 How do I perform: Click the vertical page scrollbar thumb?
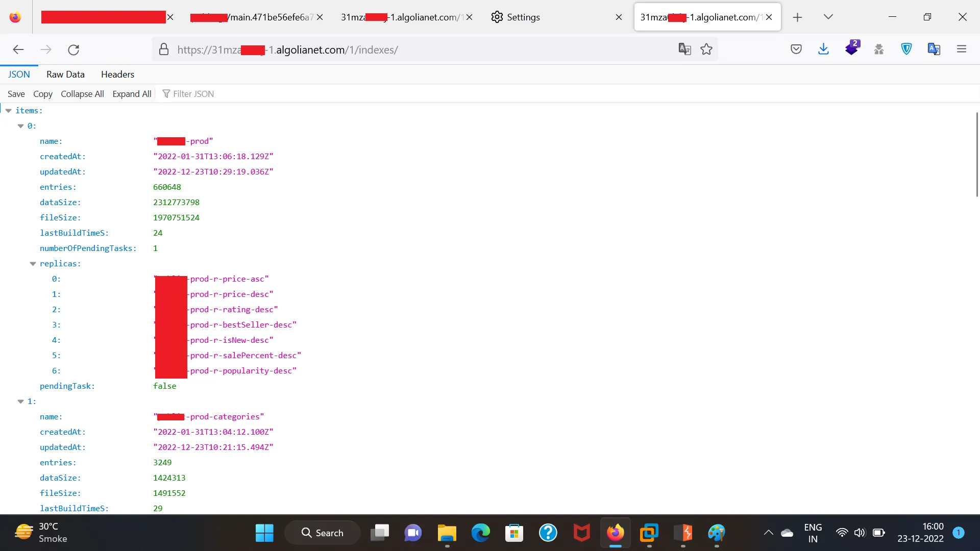pyautogui.click(x=977, y=155)
